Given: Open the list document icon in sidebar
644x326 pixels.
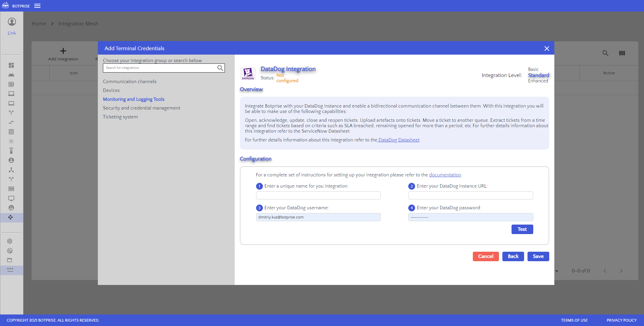Looking at the screenshot, I should click(x=11, y=132).
